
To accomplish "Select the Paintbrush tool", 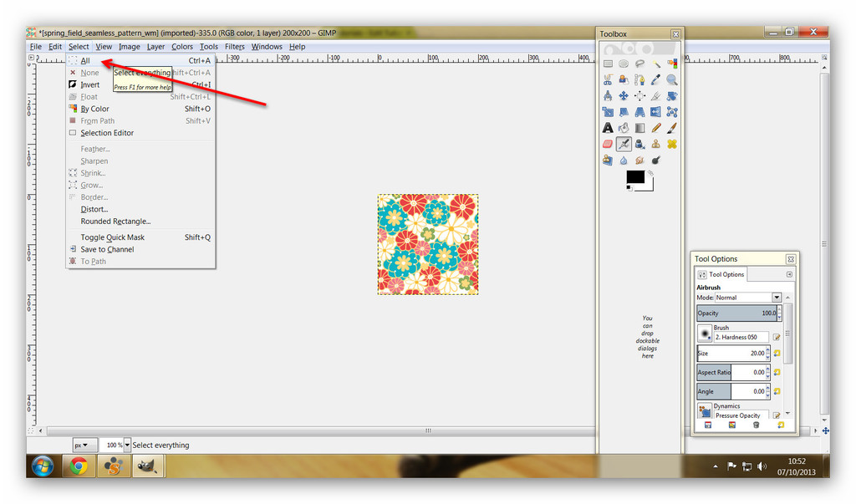I will 672,128.
